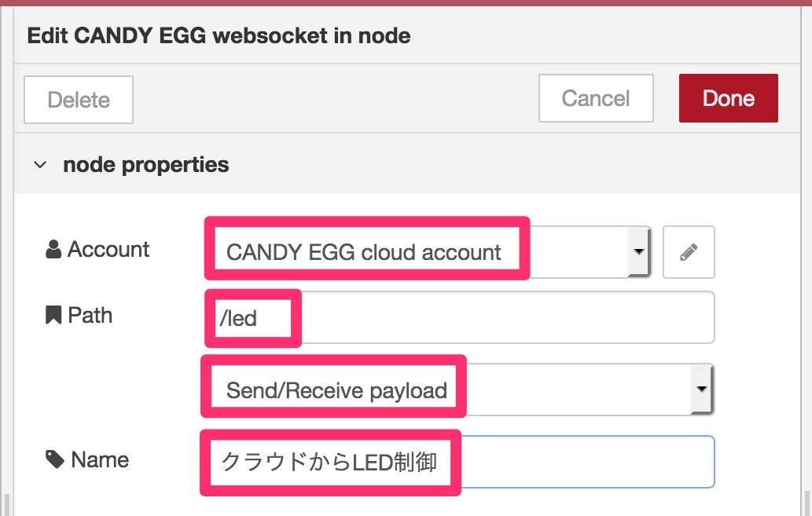
Task: Click the Path label
Action: 90,315
